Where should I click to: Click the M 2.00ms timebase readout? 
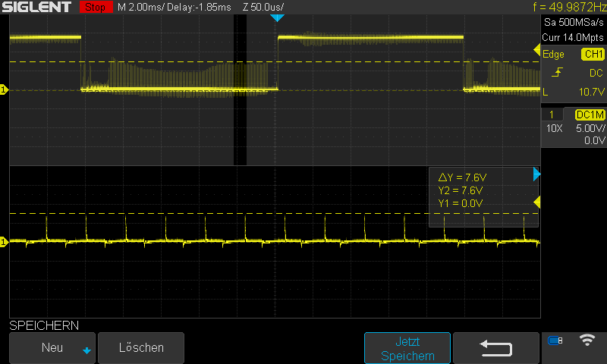point(141,7)
